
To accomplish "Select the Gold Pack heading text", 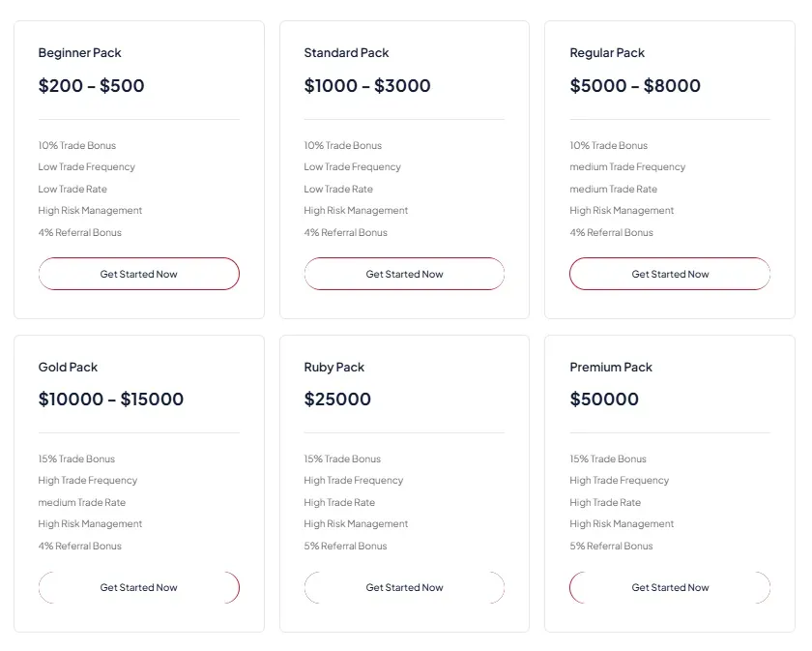I will point(68,368).
